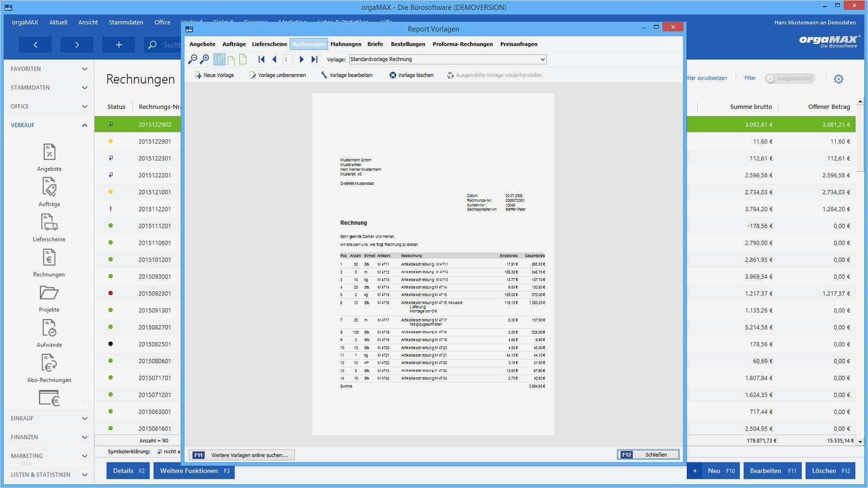Click the Löschen F12 button in main window
Screen dimensions: 868x488
click(831, 471)
